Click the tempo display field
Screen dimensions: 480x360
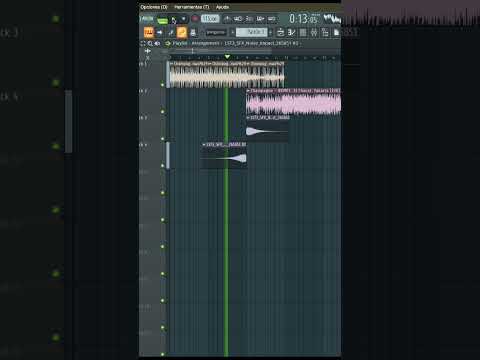[x=210, y=19]
